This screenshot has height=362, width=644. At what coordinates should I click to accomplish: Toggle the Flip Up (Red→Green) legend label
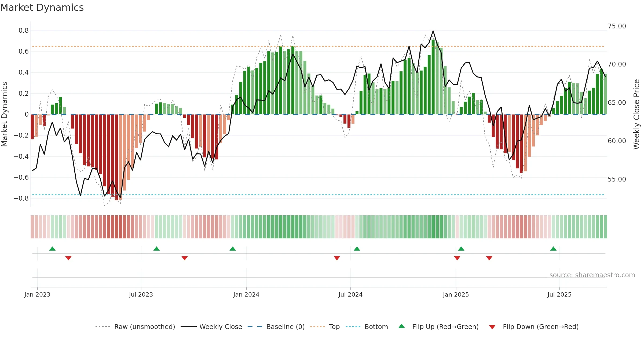click(445, 327)
